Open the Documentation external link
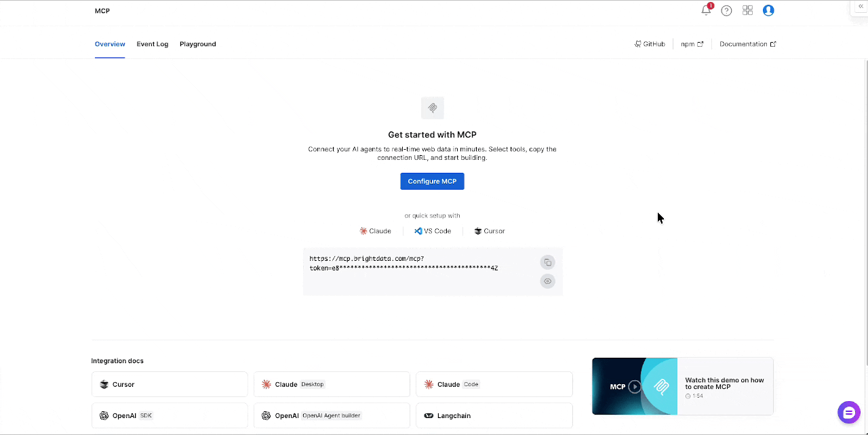868x435 pixels. point(748,44)
